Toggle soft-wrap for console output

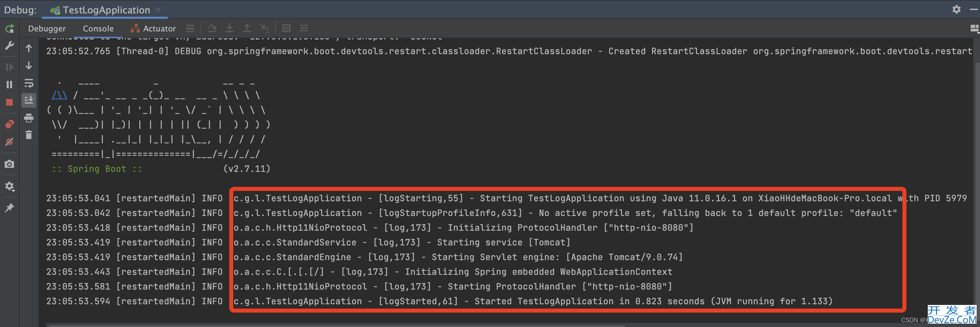[x=29, y=83]
